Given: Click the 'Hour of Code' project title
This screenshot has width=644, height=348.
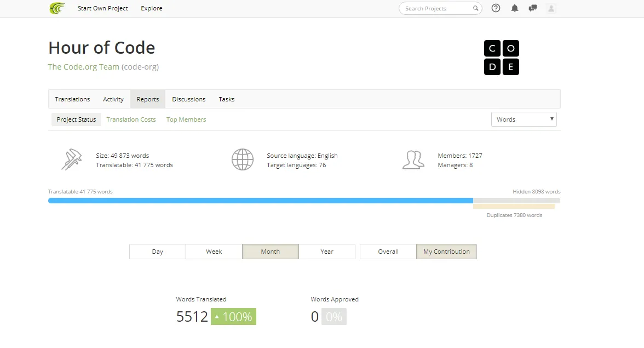Looking at the screenshot, I should pyautogui.click(x=101, y=48).
